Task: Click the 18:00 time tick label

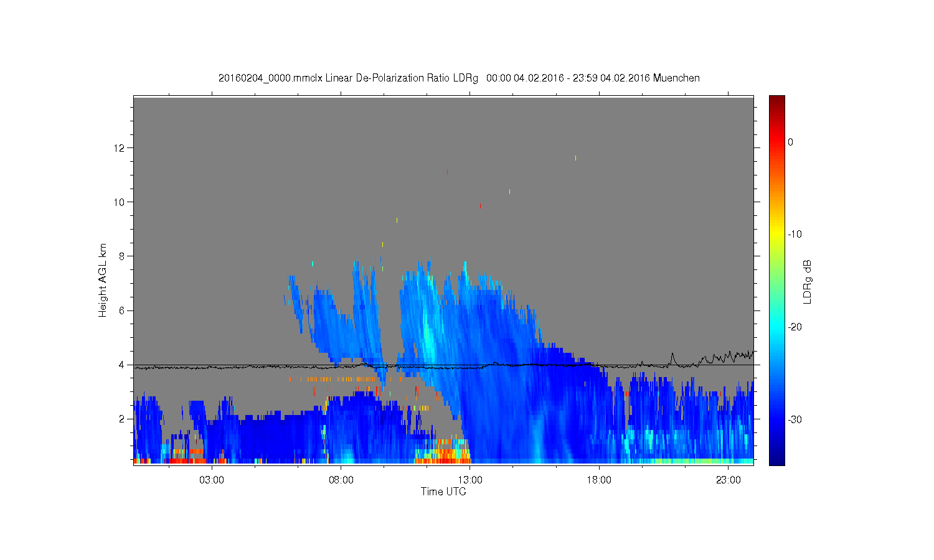Action: tap(600, 480)
